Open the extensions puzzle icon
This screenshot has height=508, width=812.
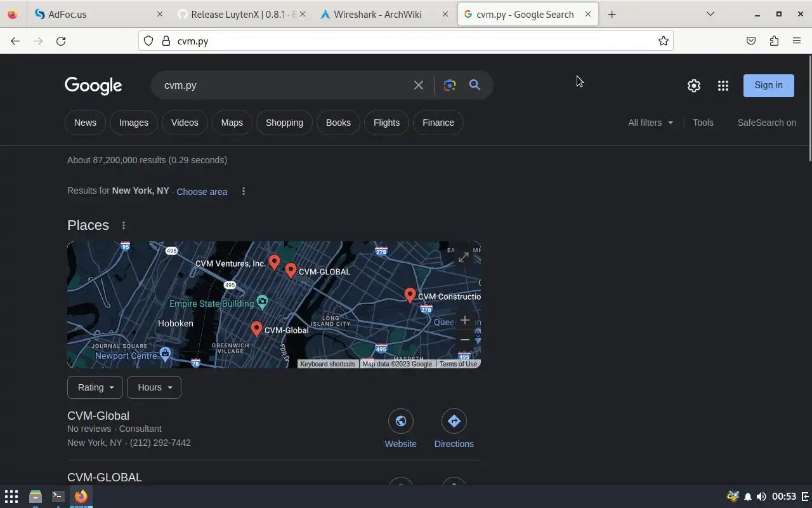point(774,41)
